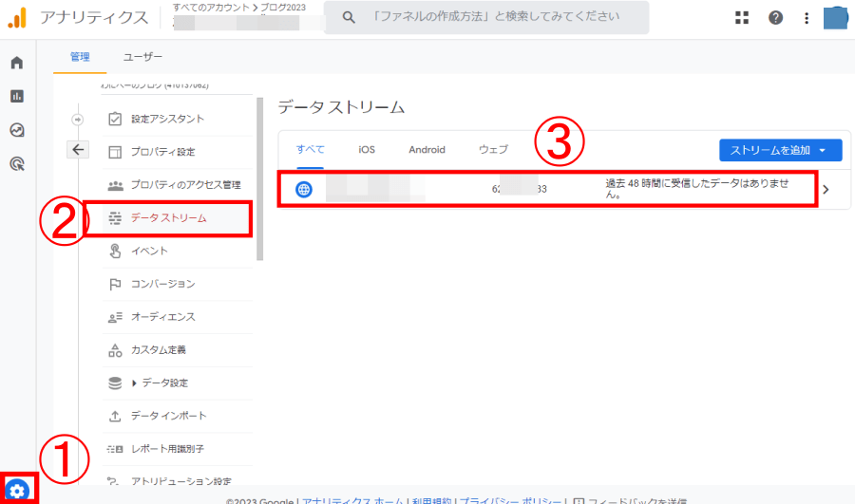Click the account avatar
This screenshot has height=504, width=855.
point(835,17)
